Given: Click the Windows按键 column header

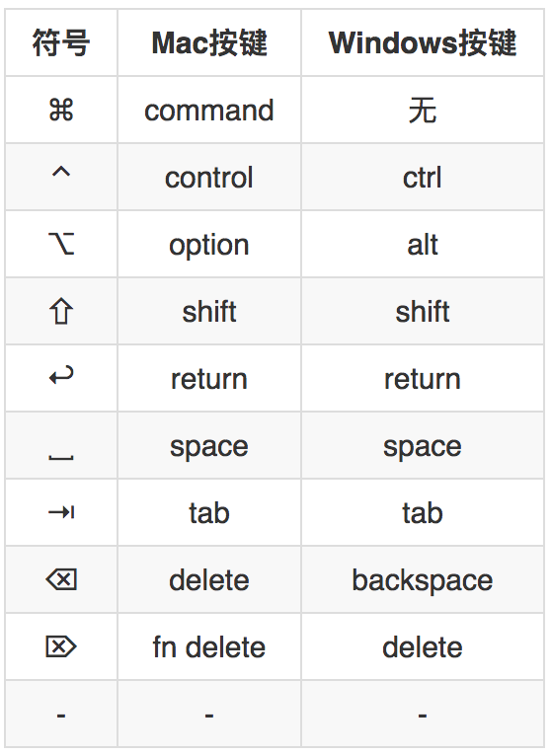Looking at the screenshot, I should tap(423, 42).
